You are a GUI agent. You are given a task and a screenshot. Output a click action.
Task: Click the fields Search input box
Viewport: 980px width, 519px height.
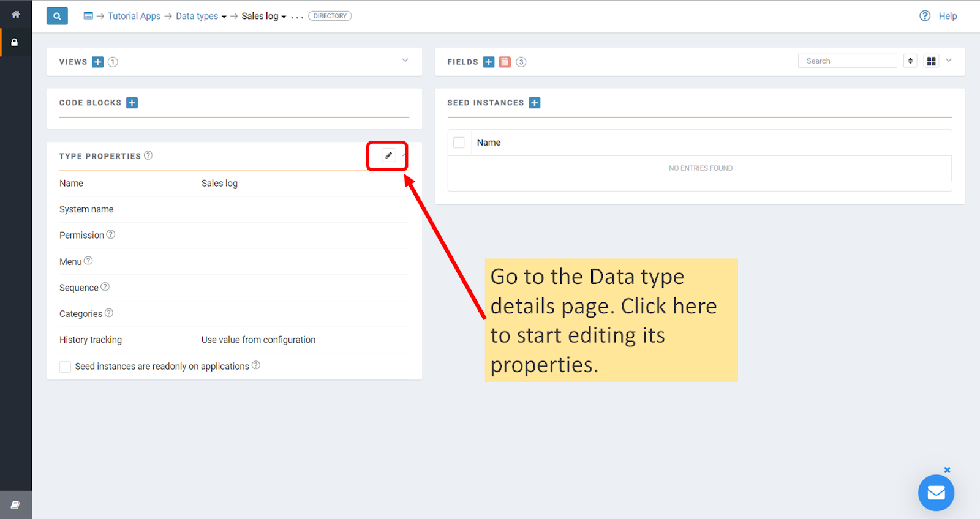click(x=848, y=61)
